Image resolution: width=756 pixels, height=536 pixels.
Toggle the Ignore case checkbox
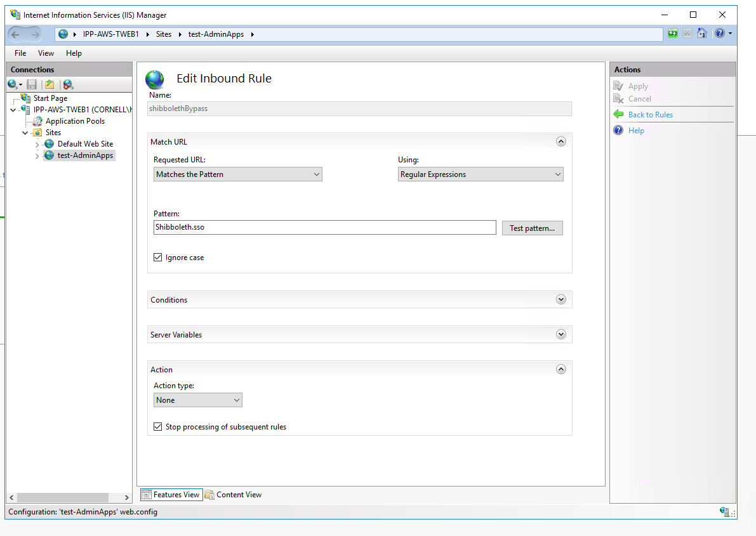pos(157,258)
